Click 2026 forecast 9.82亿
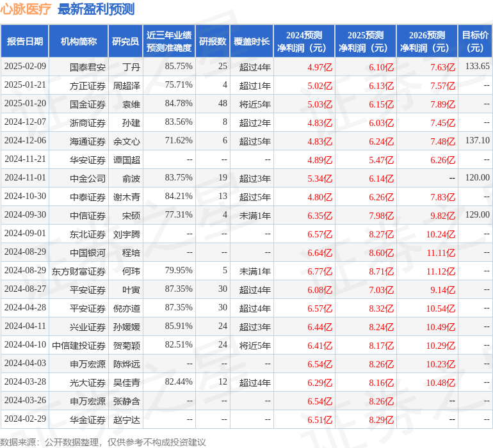The width and height of the screenshot is (493, 448). coord(442,215)
